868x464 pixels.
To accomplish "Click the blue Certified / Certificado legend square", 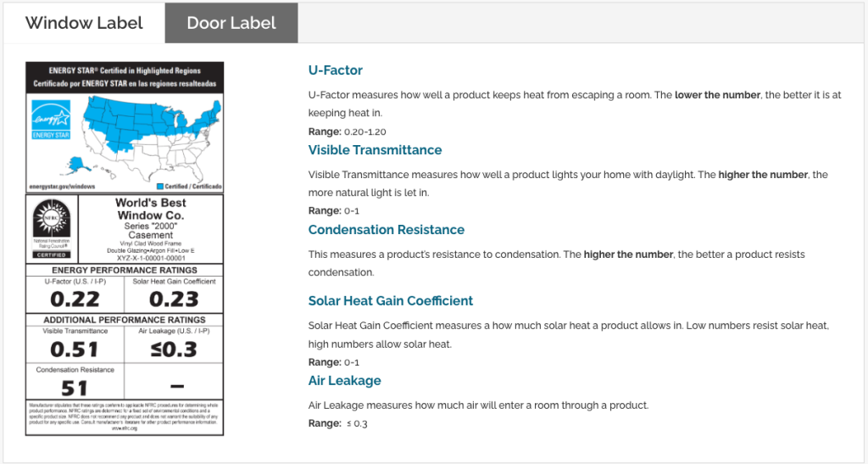I will tap(159, 184).
